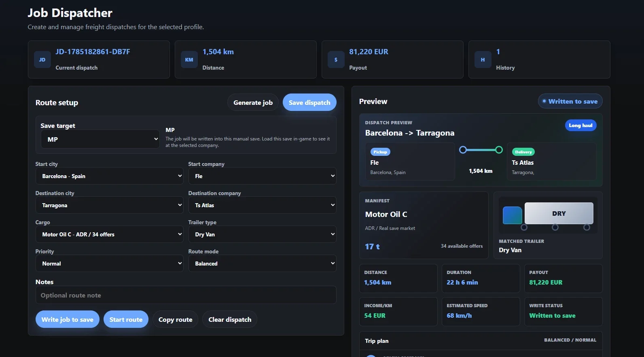Focus the Optional route note field
The image size is (644, 357).
186,295
